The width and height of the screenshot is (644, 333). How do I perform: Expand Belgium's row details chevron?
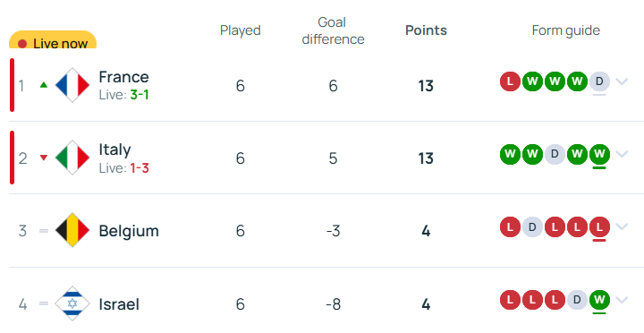point(622,226)
